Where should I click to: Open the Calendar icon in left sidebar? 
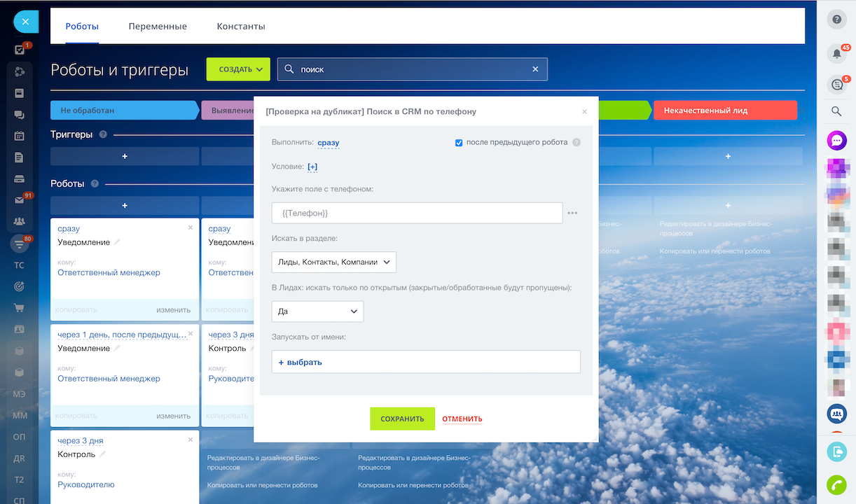pyautogui.click(x=20, y=136)
